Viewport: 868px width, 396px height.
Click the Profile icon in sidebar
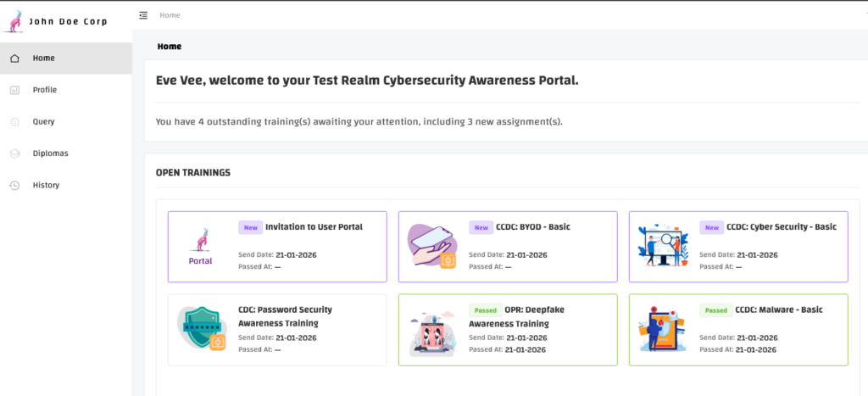[14, 90]
